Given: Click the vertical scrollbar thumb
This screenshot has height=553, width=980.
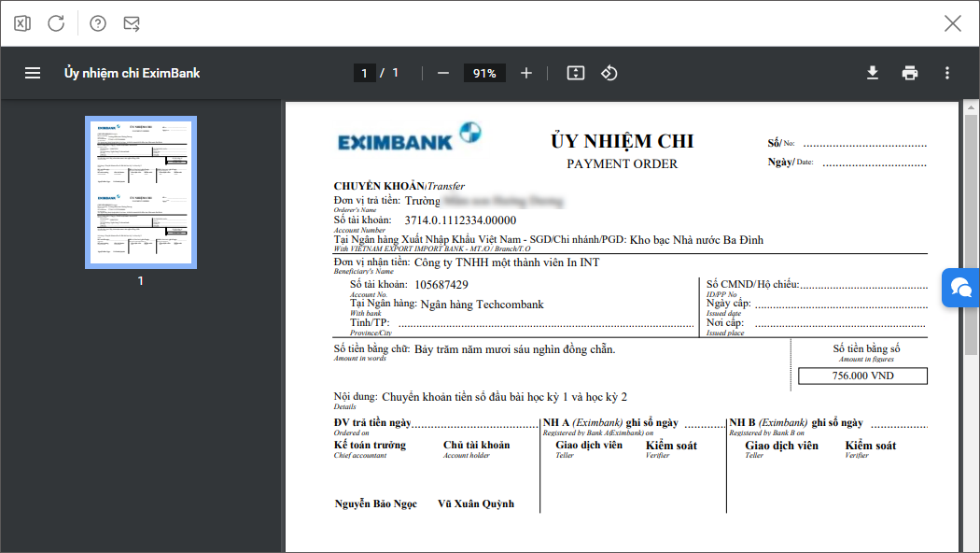Looking at the screenshot, I should [x=971, y=234].
